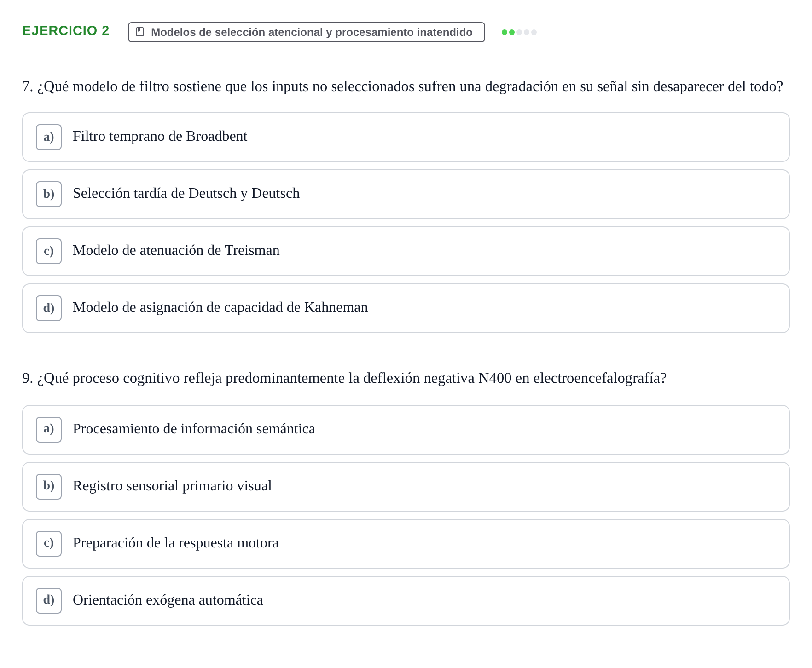
Task: Click the topic tag Modelos de selección atencional
Action: [307, 32]
